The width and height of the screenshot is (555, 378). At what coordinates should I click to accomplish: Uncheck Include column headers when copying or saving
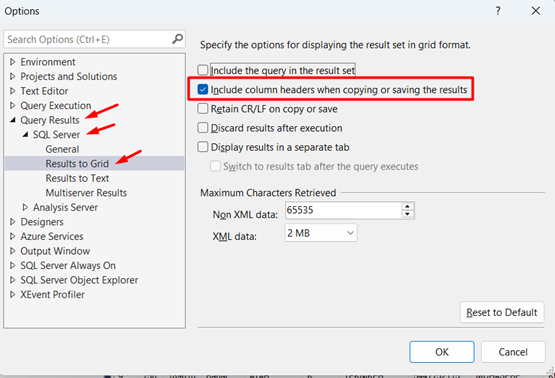pyautogui.click(x=202, y=89)
